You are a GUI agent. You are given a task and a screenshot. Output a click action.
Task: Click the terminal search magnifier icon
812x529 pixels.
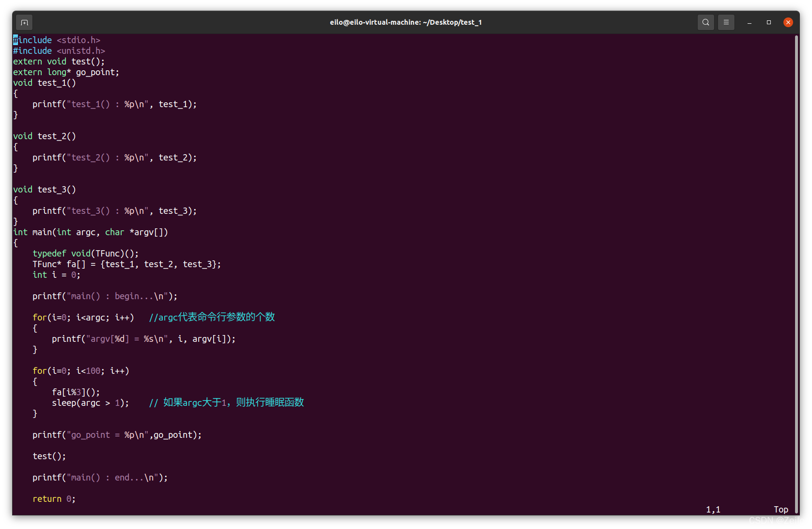pos(705,22)
